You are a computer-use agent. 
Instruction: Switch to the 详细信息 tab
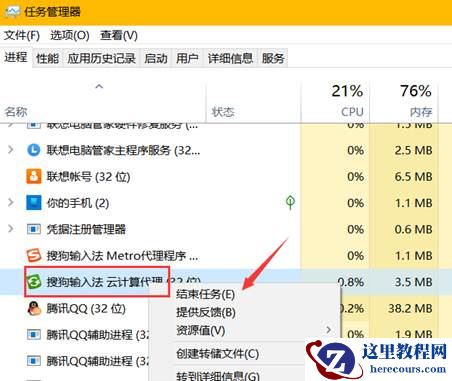(230, 58)
